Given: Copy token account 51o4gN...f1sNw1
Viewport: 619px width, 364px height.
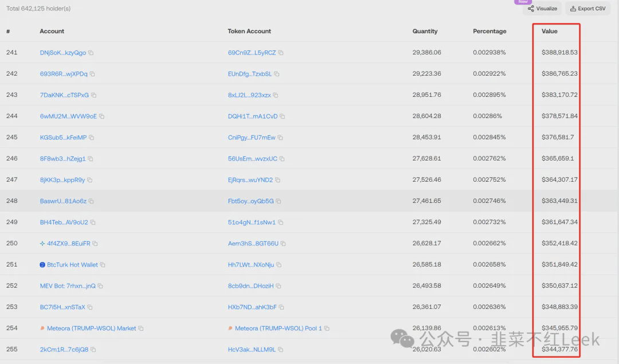Looking at the screenshot, I should [x=281, y=222].
